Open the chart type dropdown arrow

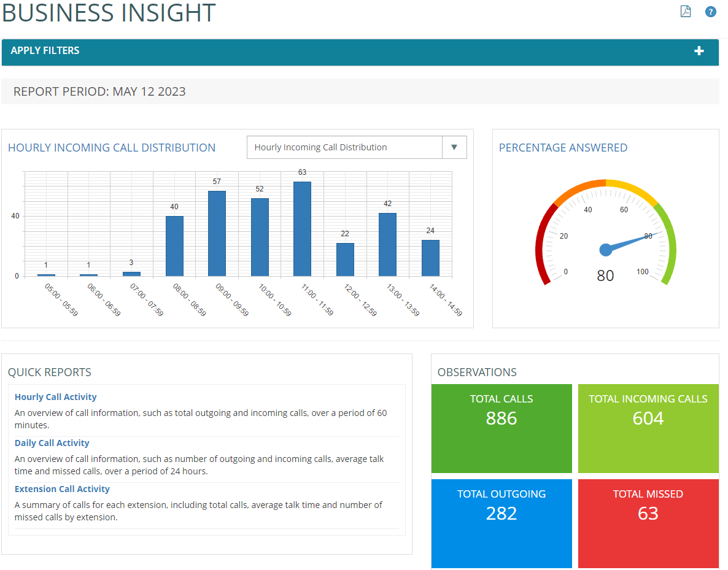pyautogui.click(x=454, y=147)
